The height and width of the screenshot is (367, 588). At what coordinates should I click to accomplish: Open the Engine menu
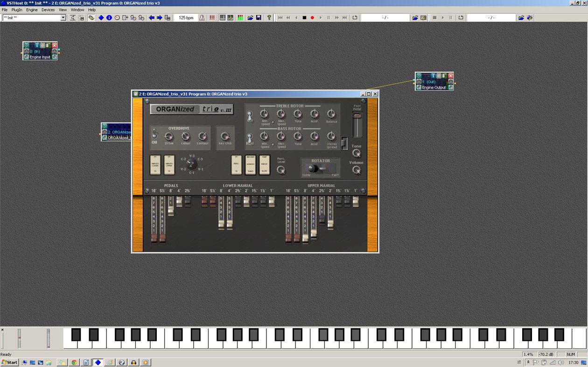tap(32, 10)
